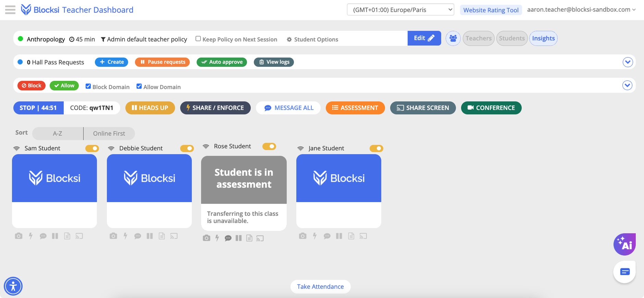Switch to the Teachers tab
This screenshot has width=644, height=298.
point(479,38)
